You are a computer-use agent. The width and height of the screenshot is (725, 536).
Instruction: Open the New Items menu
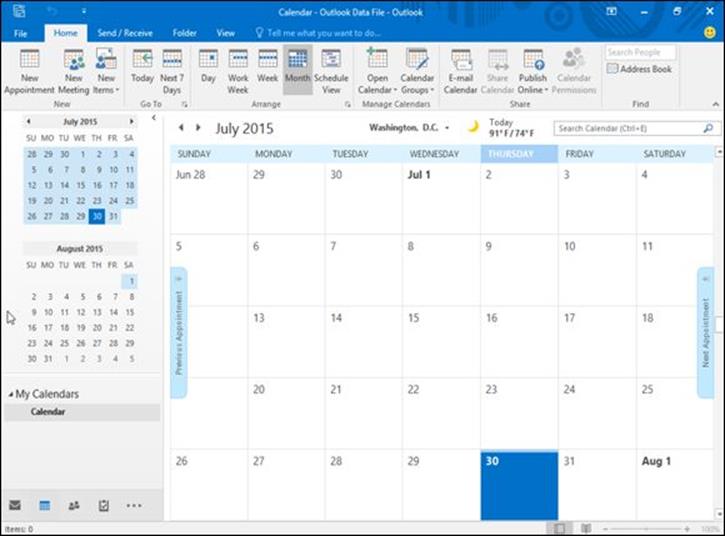[x=106, y=71]
